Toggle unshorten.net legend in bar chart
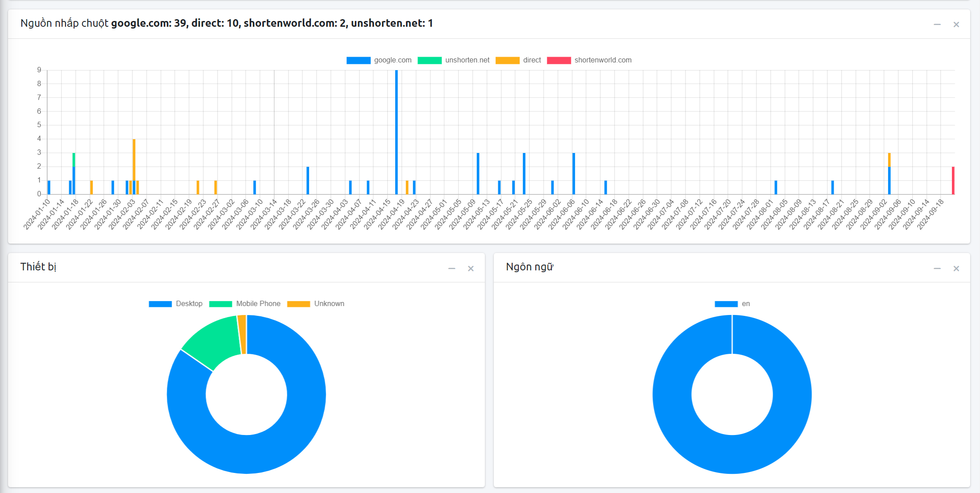Screen dimensions: 980x493 click(x=453, y=60)
